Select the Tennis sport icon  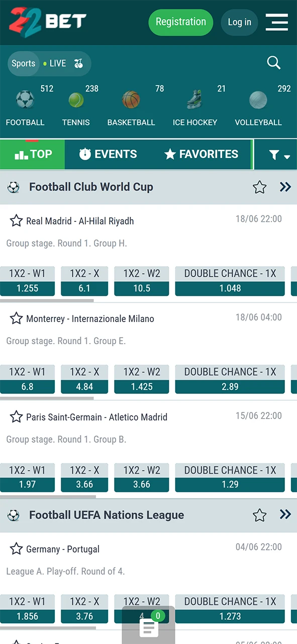76,100
